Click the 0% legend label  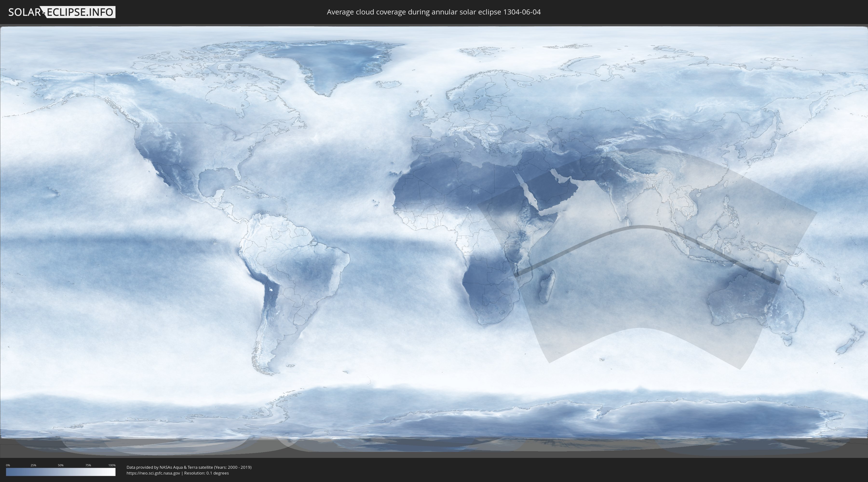pos(8,465)
